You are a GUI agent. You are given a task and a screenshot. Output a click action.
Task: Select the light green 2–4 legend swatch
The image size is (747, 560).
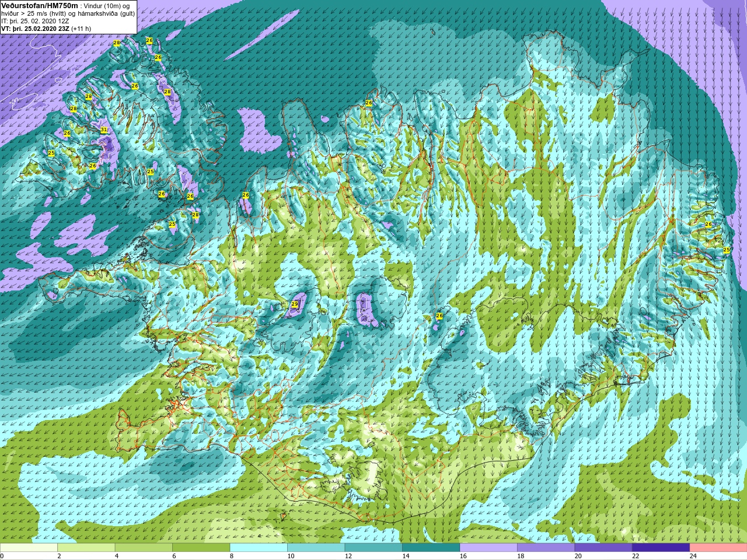click(86, 548)
